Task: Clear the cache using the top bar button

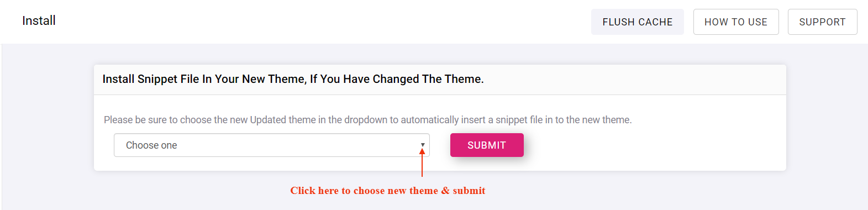Action: click(x=637, y=22)
